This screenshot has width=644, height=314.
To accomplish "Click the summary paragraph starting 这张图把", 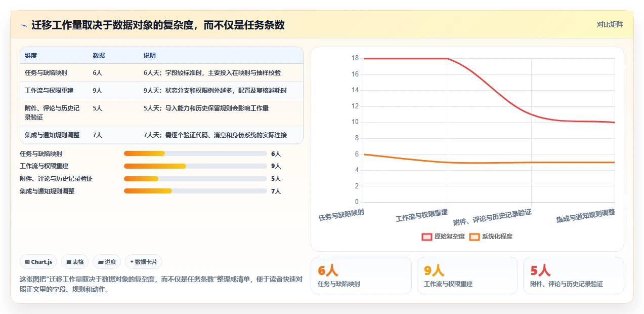I will 161,284.
